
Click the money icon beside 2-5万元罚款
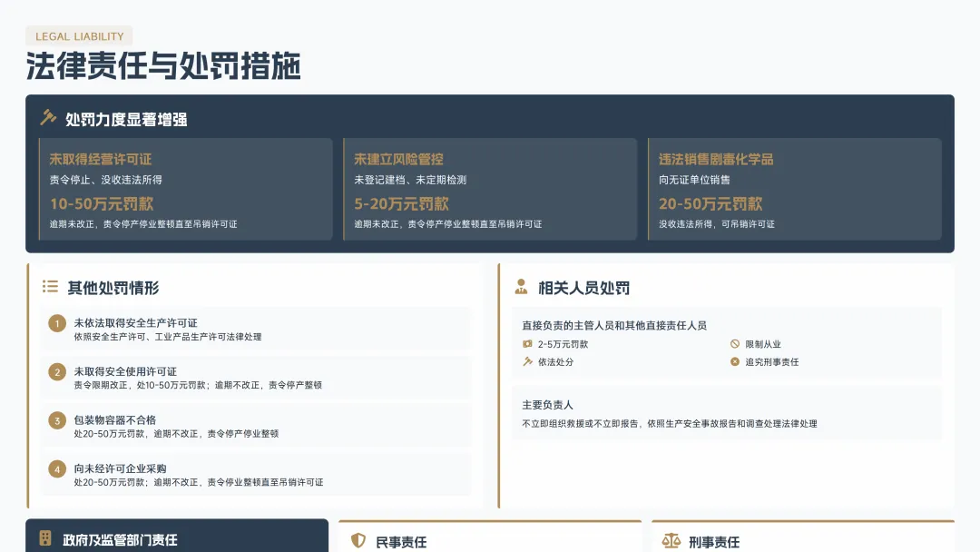tap(527, 344)
